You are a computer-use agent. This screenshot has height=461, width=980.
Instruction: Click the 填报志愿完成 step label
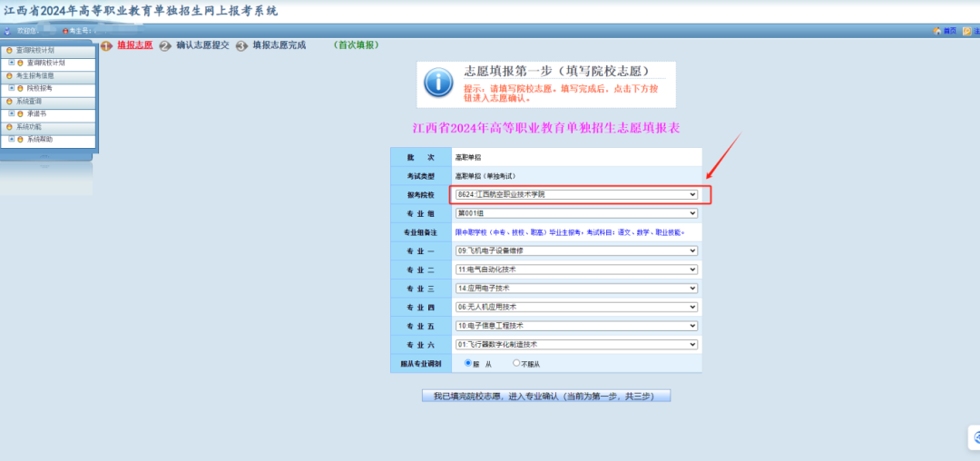tap(279, 45)
